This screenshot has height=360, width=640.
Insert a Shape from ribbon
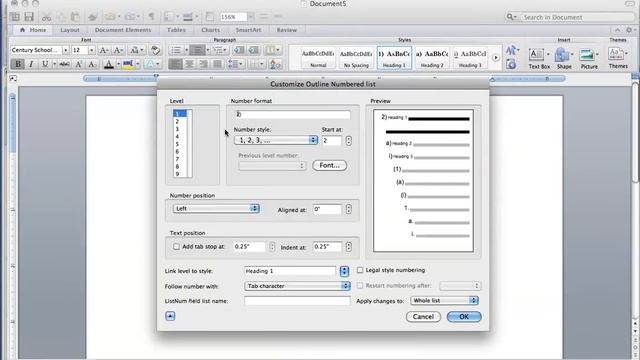pyautogui.click(x=564, y=58)
